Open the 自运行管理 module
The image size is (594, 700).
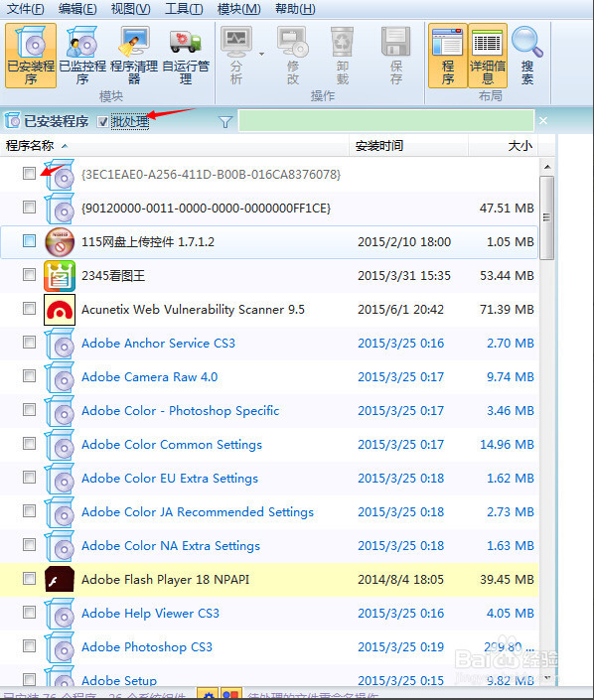186,56
